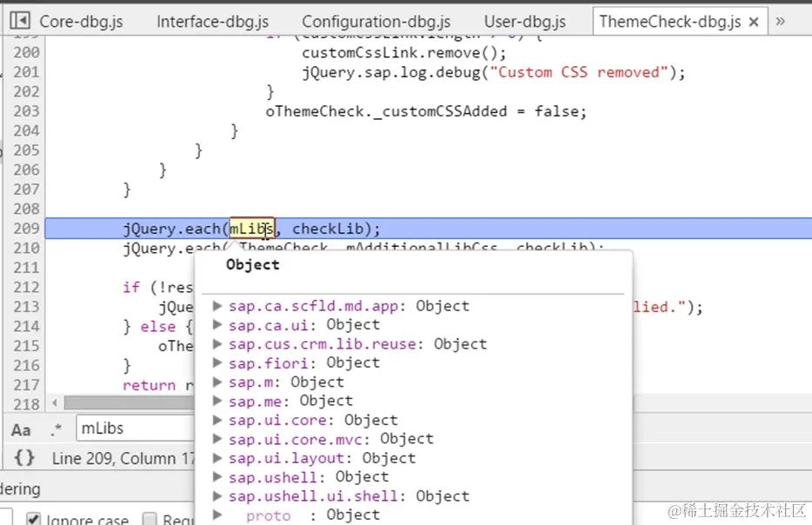
Task: Click customCssLink.remove() code text
Action: [x=404, y=52]
